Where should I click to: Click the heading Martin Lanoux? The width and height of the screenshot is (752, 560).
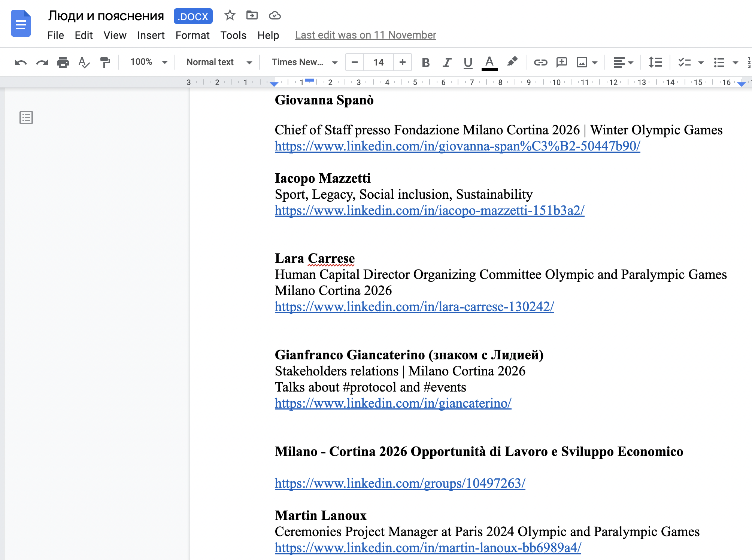[321, 515]
